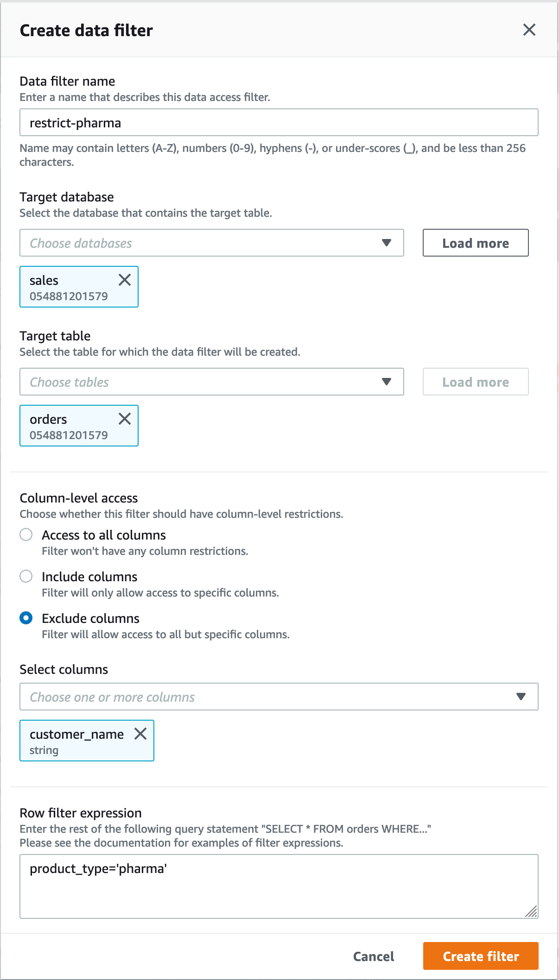Close the Create data filter dialog
This screenshot has width=559, height=980.
530,30
